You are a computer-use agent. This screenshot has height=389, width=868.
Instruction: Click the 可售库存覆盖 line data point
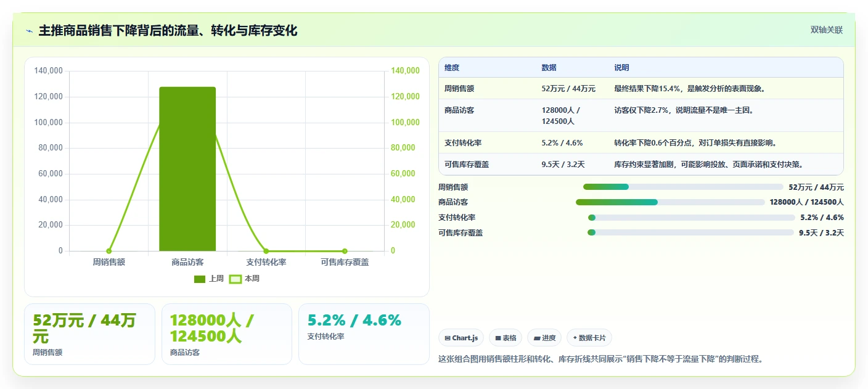(345, 251)
